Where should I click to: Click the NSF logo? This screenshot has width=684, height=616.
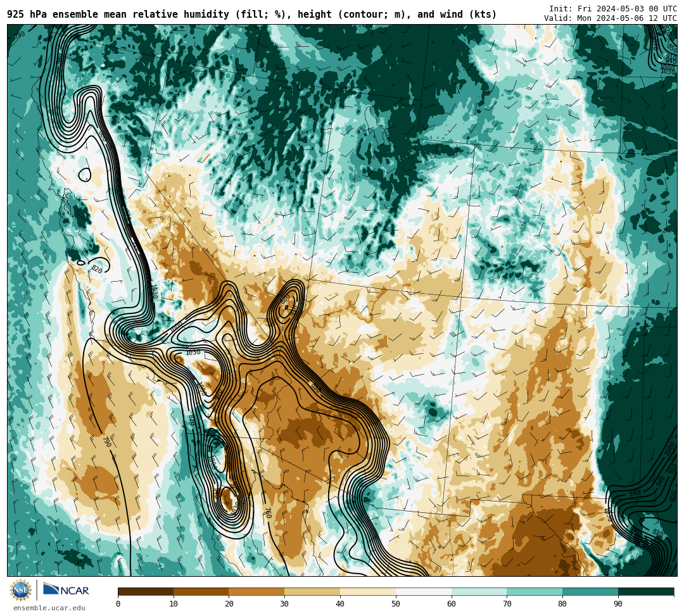click(x=21, y=590)
